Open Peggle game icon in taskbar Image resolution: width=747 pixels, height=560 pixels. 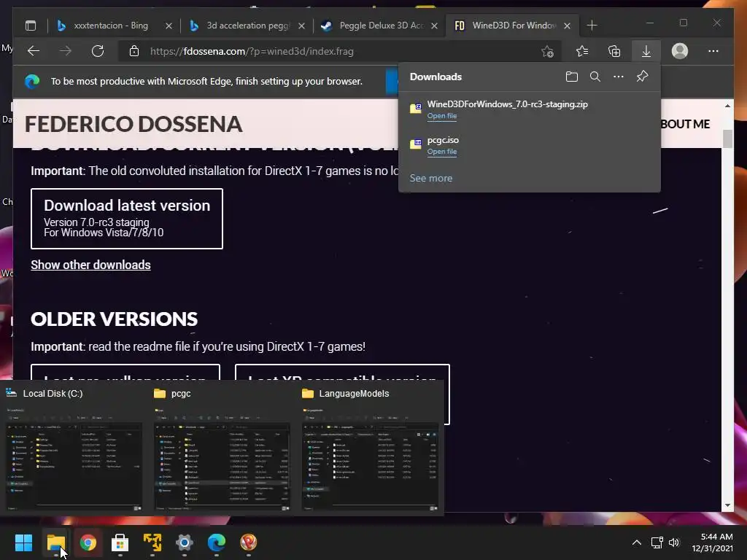coord(248,542)
